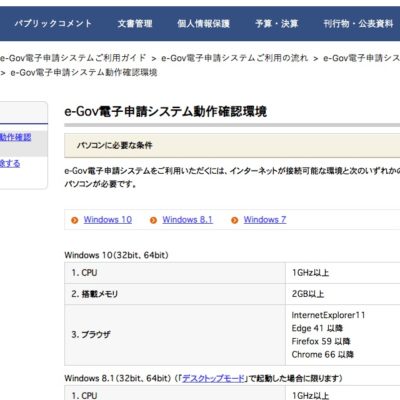400x400 pixels.
Task: Click the パソコンに必要な条件 section header
Action: [x=232, y=145]
